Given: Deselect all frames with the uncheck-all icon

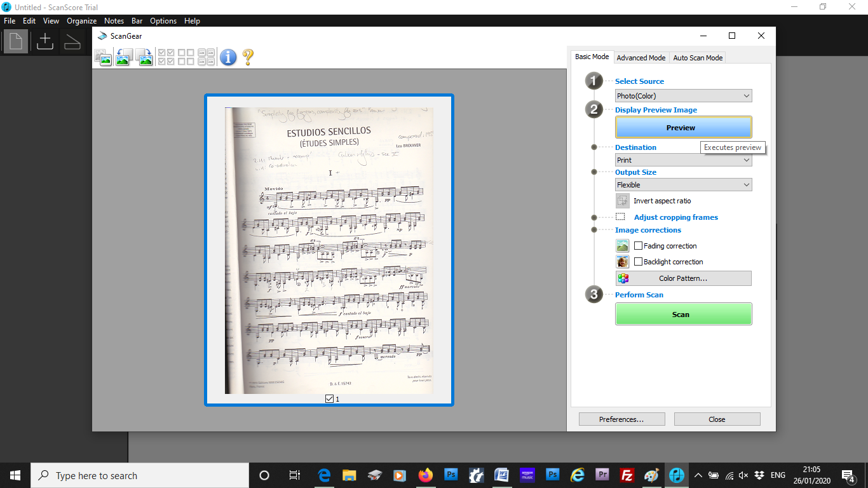Looking at the screenshot, I should tap(186, 57).
